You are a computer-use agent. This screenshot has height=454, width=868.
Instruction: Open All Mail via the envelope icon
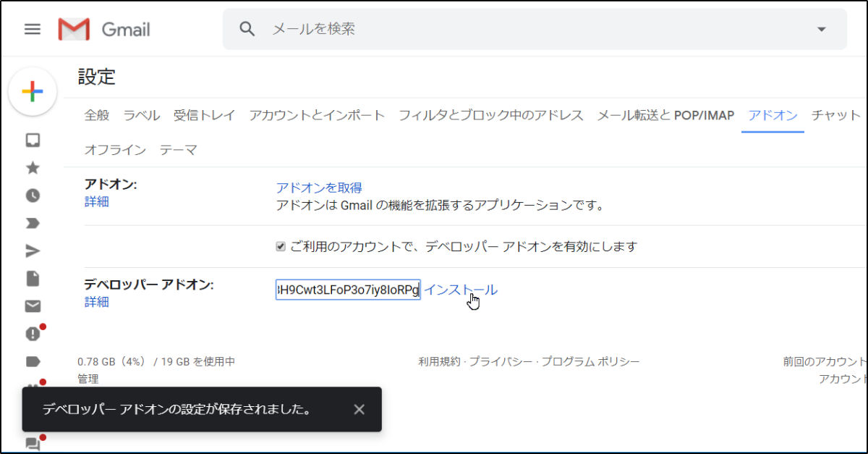click(33, 306)
